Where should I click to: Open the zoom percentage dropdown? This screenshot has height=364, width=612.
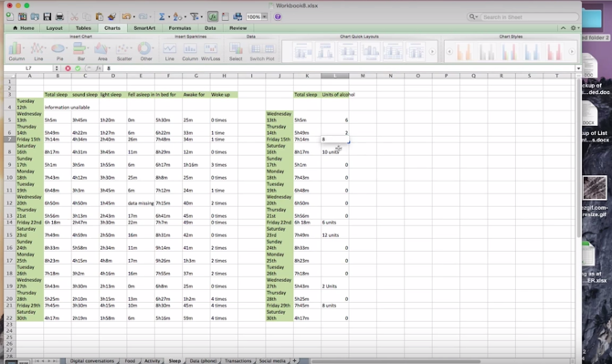(265, 16)
